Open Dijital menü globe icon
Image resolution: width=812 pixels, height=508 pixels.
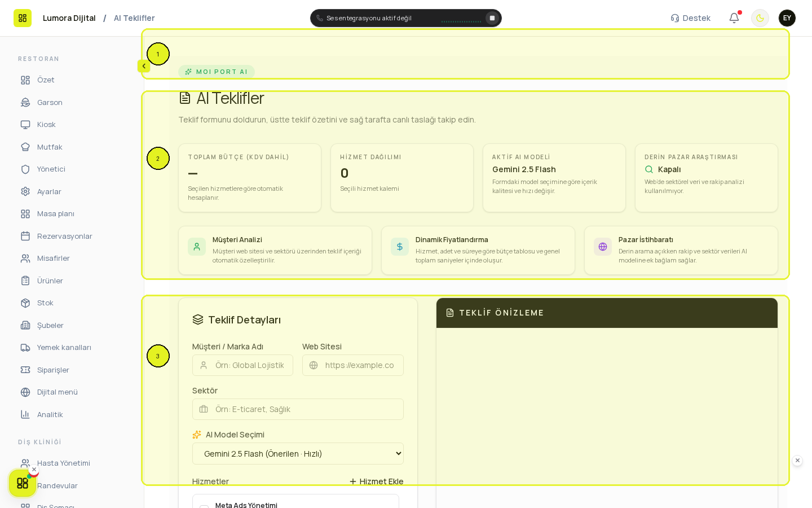point(25,392)
